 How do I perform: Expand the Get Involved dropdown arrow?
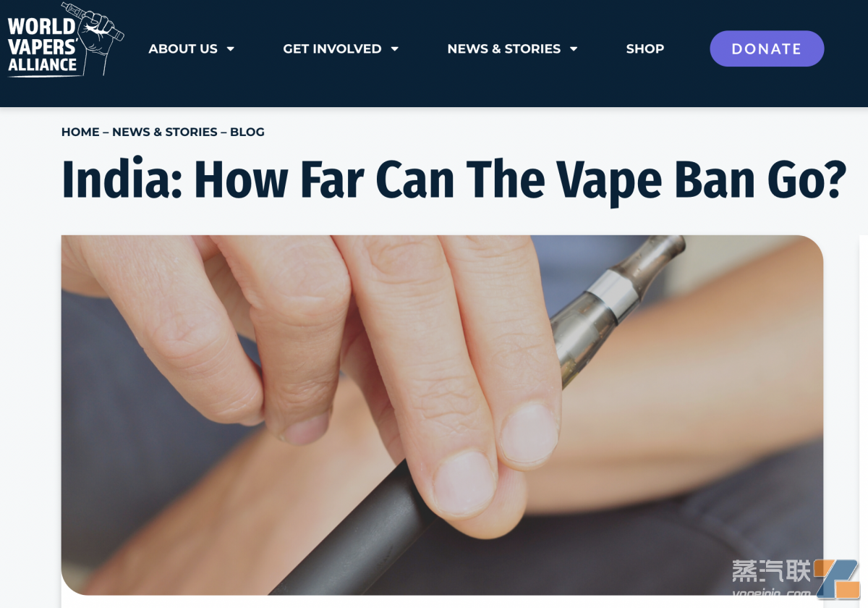[x=395, y=49]
